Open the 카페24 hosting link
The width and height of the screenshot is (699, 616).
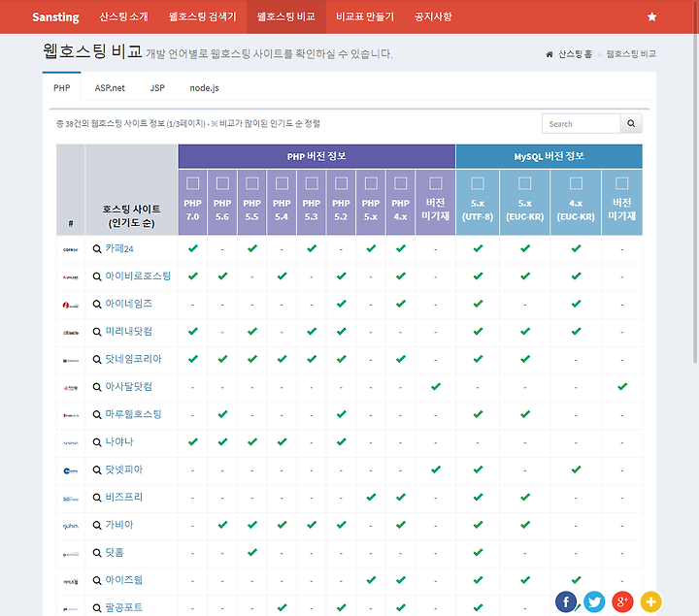click(x=119, y=249)
